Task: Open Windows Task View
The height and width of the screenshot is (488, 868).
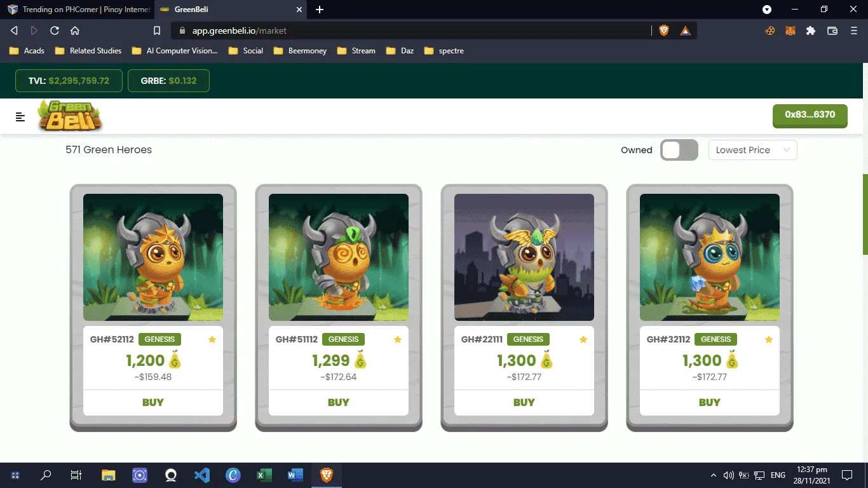Action: coord(76,475)
